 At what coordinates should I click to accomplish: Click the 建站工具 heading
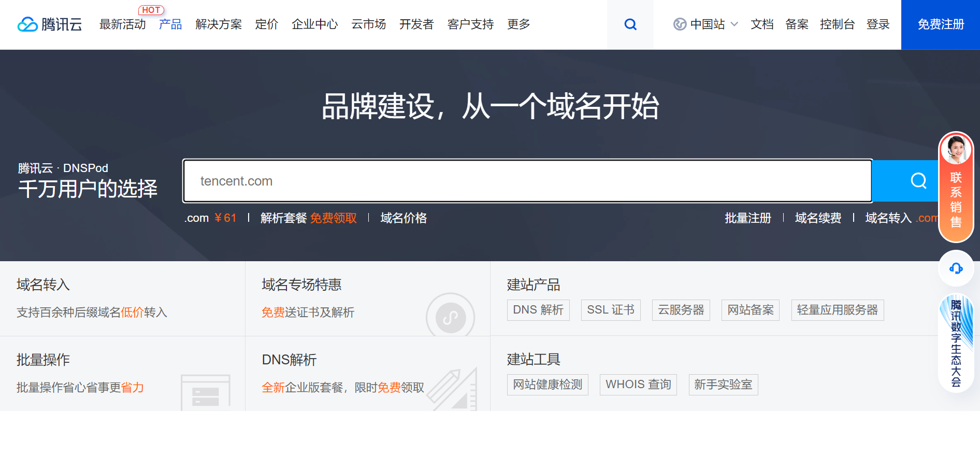[x=534, y=359]
